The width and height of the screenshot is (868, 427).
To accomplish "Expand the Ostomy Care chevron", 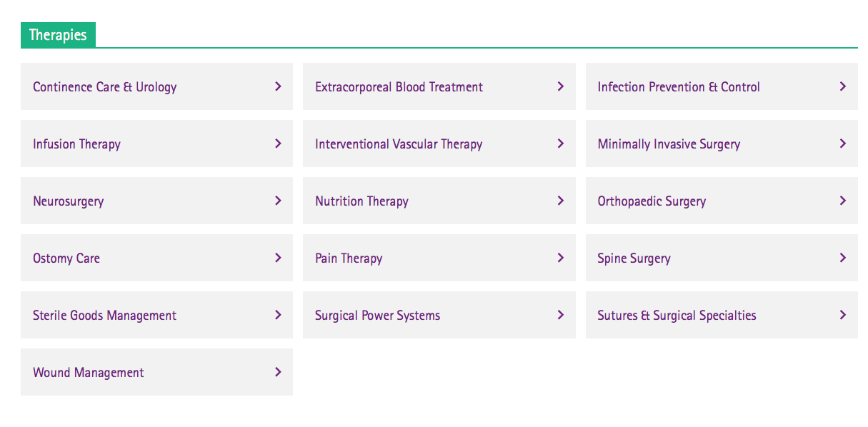I will pos(278,258).
